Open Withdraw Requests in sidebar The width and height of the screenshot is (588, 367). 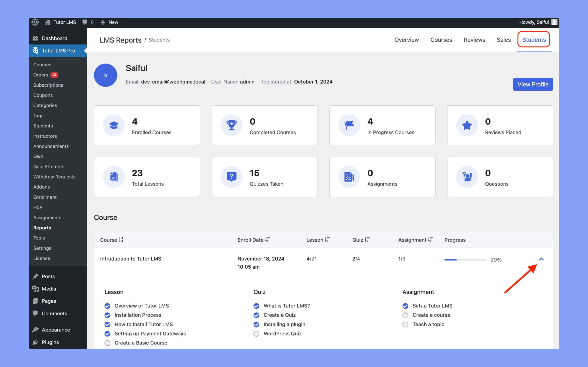(x=54, y=177)
